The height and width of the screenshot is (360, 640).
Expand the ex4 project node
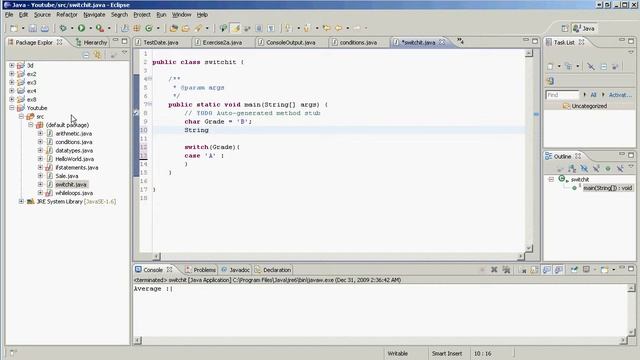12,91
